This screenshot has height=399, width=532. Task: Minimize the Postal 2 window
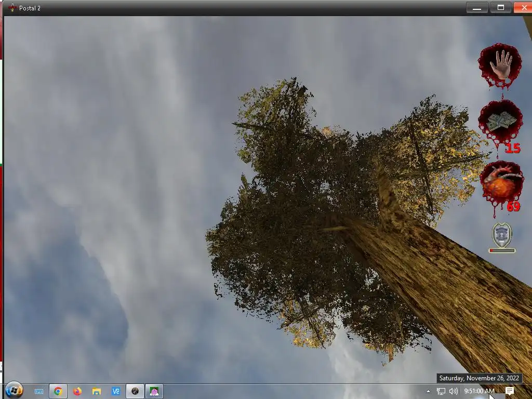(x=477, y=7)
